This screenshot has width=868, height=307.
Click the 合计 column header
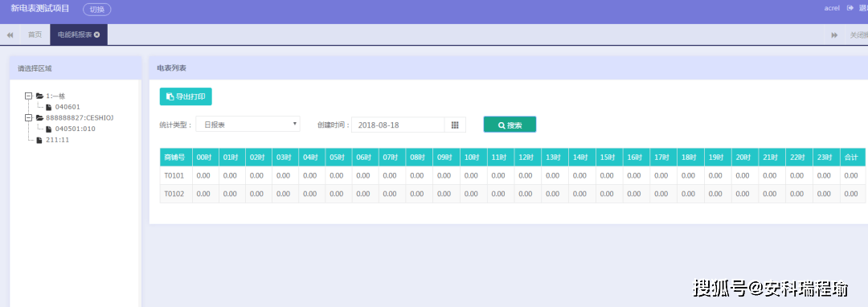853,157
